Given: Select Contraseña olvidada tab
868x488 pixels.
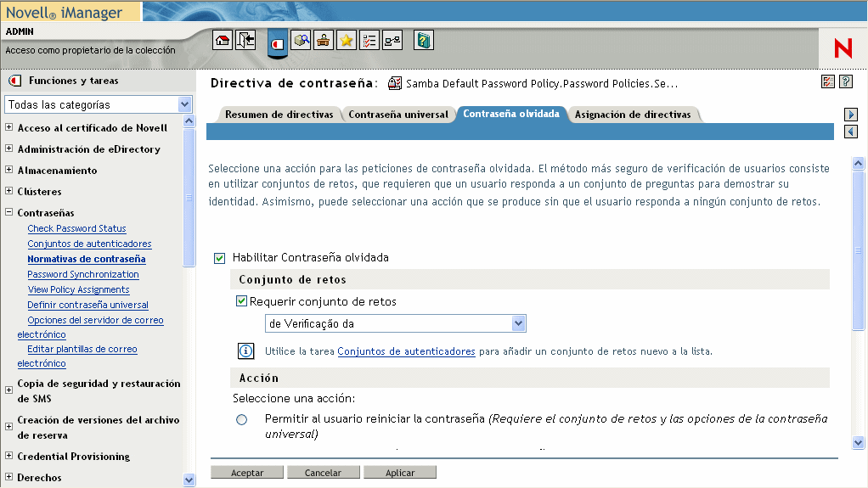Looking at the screenshot, I should click(511, 114).
